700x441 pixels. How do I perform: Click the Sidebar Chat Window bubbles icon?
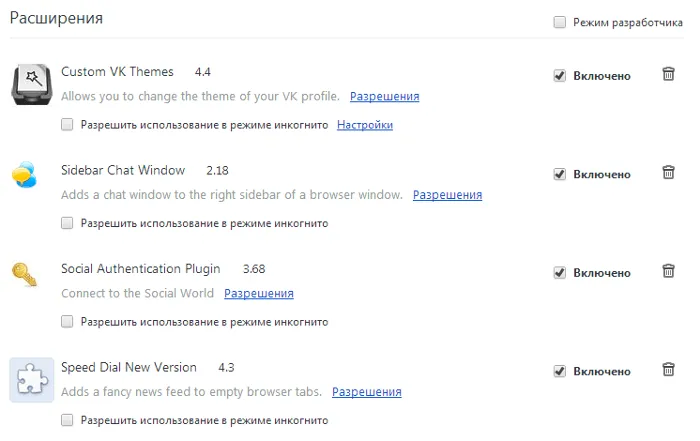pos(24,175)
